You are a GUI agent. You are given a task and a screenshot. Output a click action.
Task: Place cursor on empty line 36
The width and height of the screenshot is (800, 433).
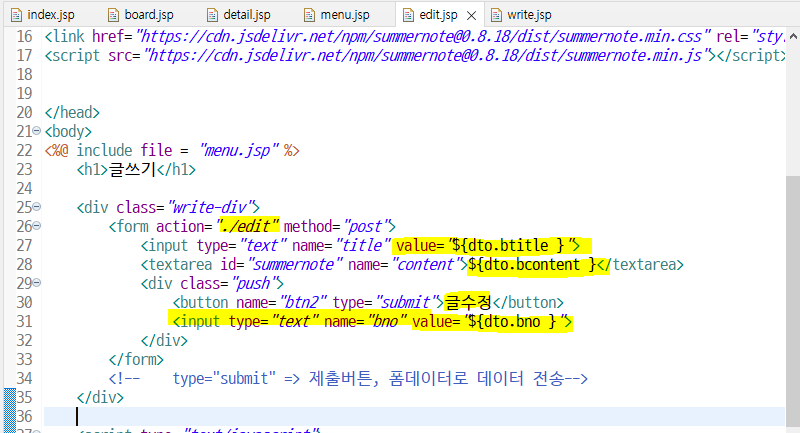pyautogui.click(x=414, y=416)
